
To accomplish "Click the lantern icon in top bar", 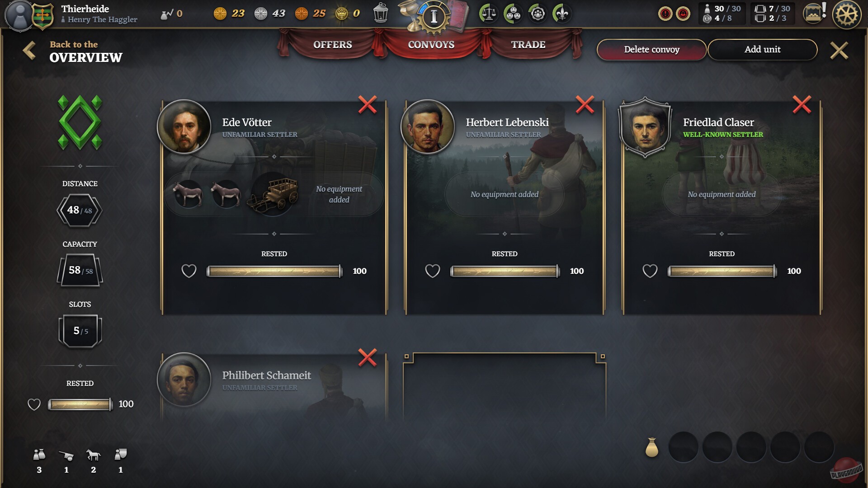I will 381,13.
